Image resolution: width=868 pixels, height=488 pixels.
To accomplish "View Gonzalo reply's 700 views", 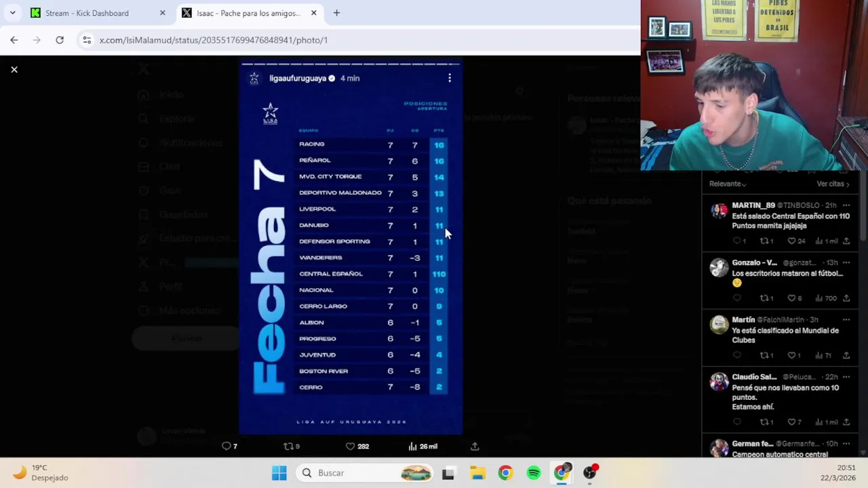I will coord(826,298).
